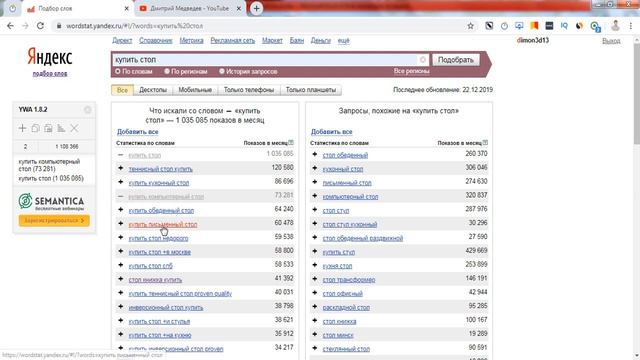Screen dimensions: 640x360
Task: Click the browser address bar
Action: (x=261, y=26)
